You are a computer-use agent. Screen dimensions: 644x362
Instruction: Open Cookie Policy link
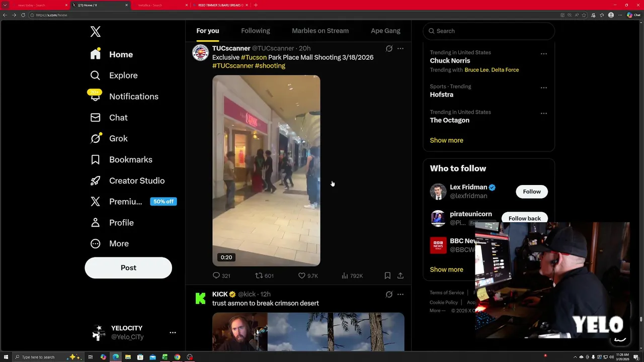click(444, 302)
